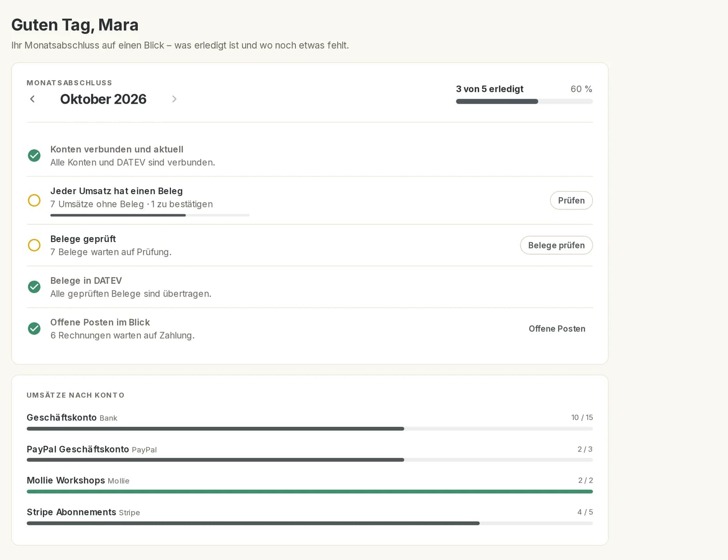Click the Geschäftskonto Bank progress bar
Image resolution: width=728 pixels, height=560 pixels.
(x=310, y=429)
